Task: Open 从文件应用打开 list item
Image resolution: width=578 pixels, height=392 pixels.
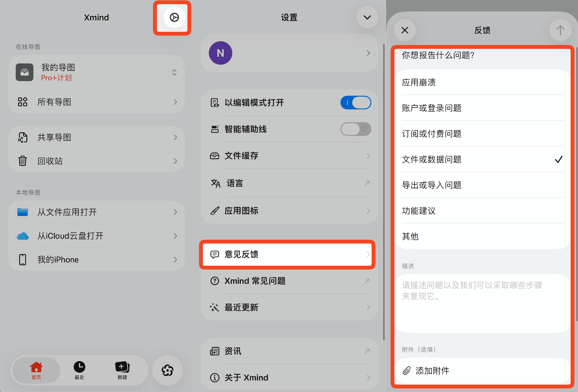Action: point(97,212)
